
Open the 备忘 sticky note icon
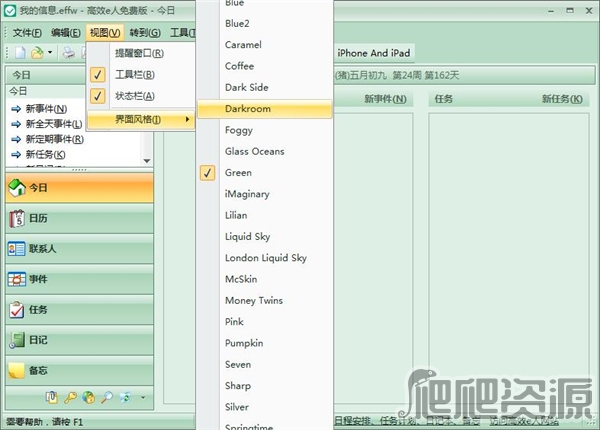tap(16, 371)
